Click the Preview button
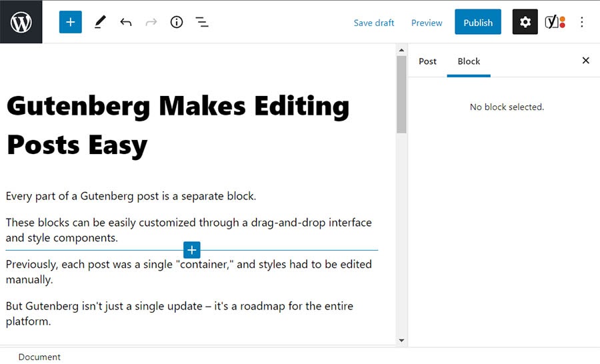The width and height of the screenshot is (600, 364). (427, 23)
